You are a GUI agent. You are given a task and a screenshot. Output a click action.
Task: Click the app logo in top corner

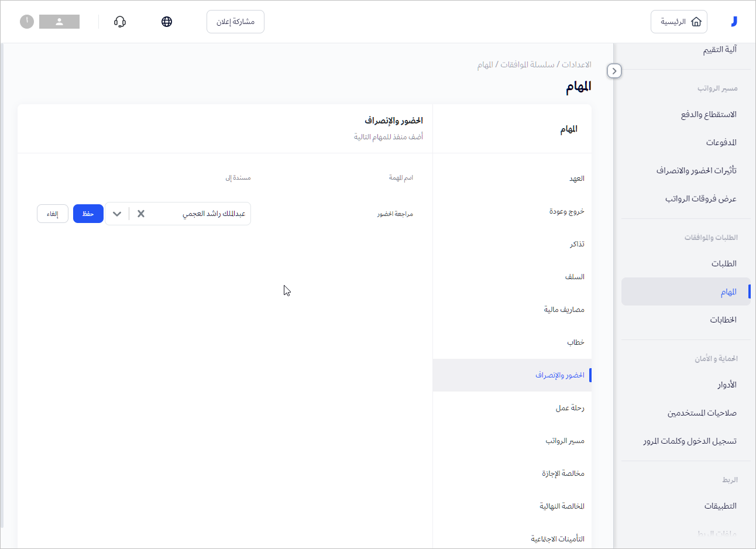click(x=734, y=22)
